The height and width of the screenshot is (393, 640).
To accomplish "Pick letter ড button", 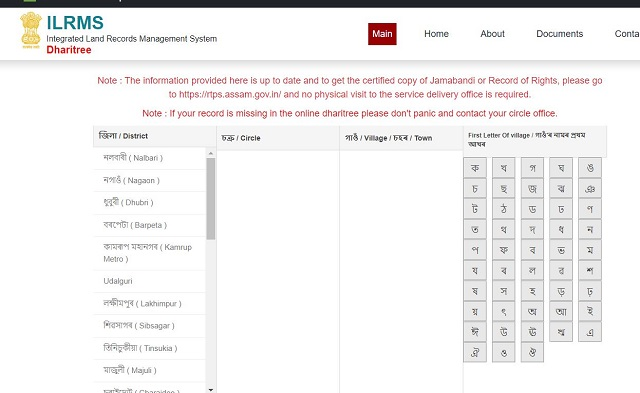I will pyautogui.click(x=532, y=209).
